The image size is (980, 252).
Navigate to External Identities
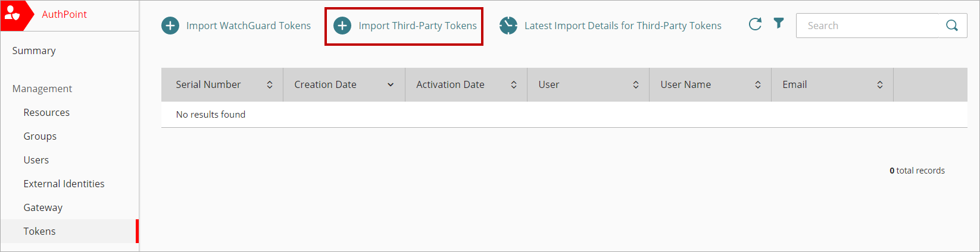(x=64, y=184)
